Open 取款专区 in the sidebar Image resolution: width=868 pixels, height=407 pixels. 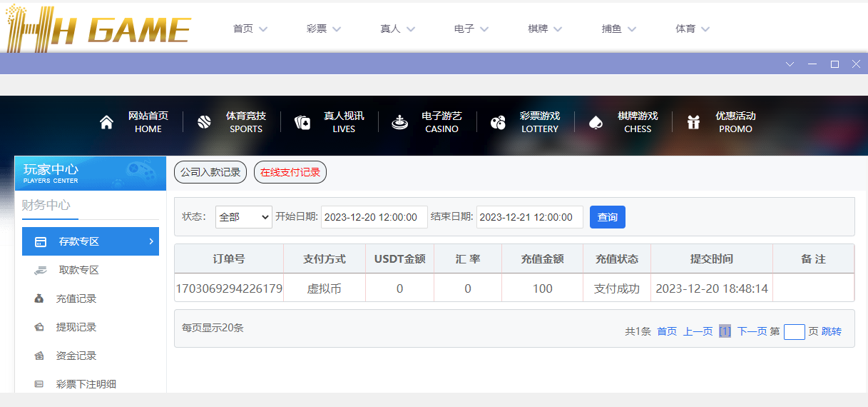point(78,270)
